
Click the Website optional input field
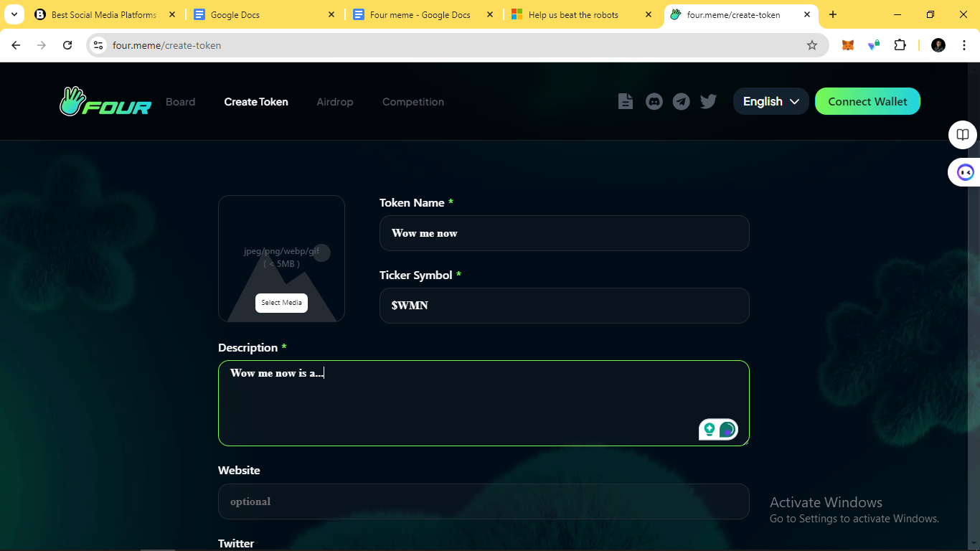(x=484, y=501)
